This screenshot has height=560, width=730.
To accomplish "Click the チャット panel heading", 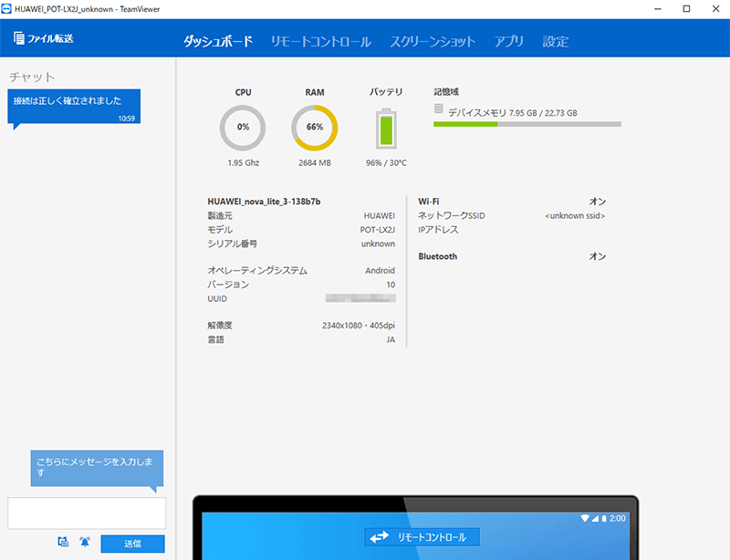I will [32, 77].
